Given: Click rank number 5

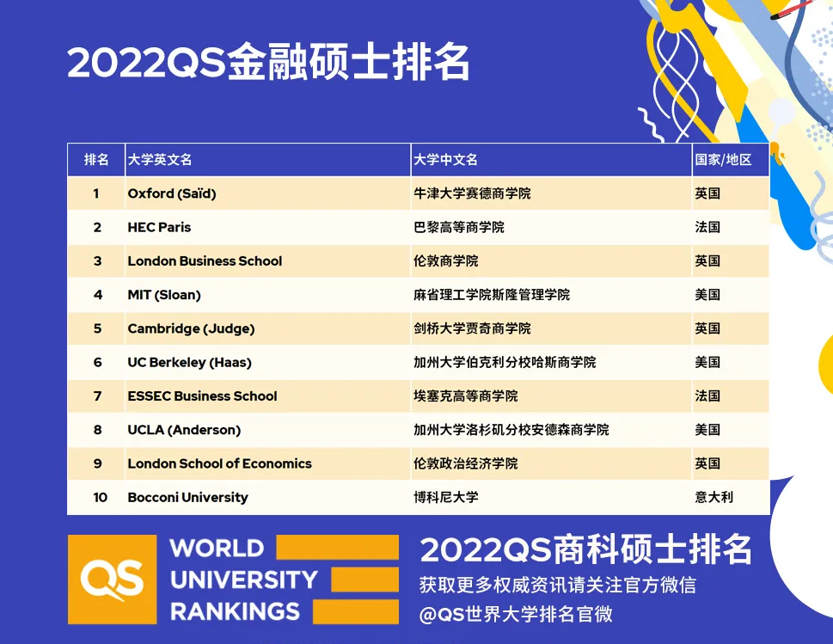Looking at the screenshot, I should click(96, 328).
